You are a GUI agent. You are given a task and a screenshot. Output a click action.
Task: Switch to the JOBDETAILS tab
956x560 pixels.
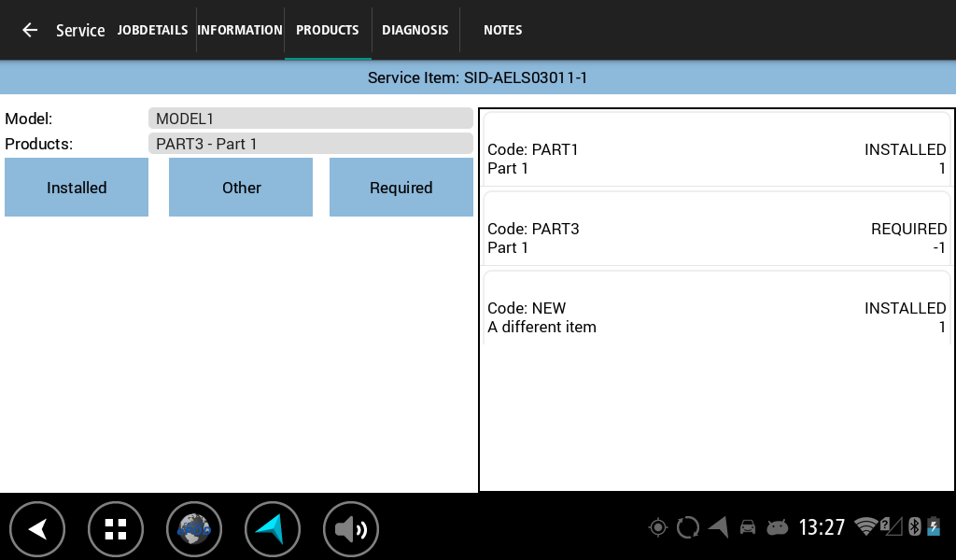(x=152, y=30)
